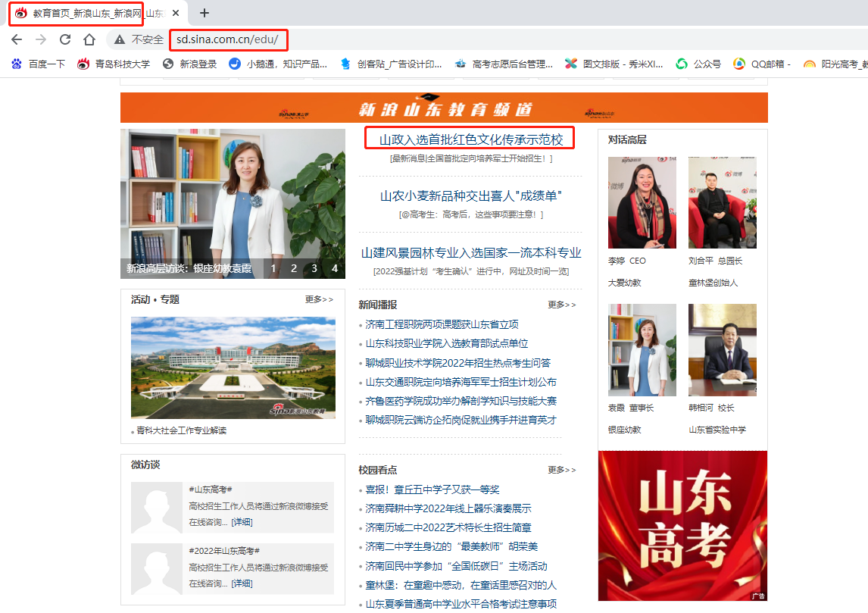This screenshot has height=613, width=868.
Task: Click 更多 in 校园看点 section
Action: pos(562,470)
